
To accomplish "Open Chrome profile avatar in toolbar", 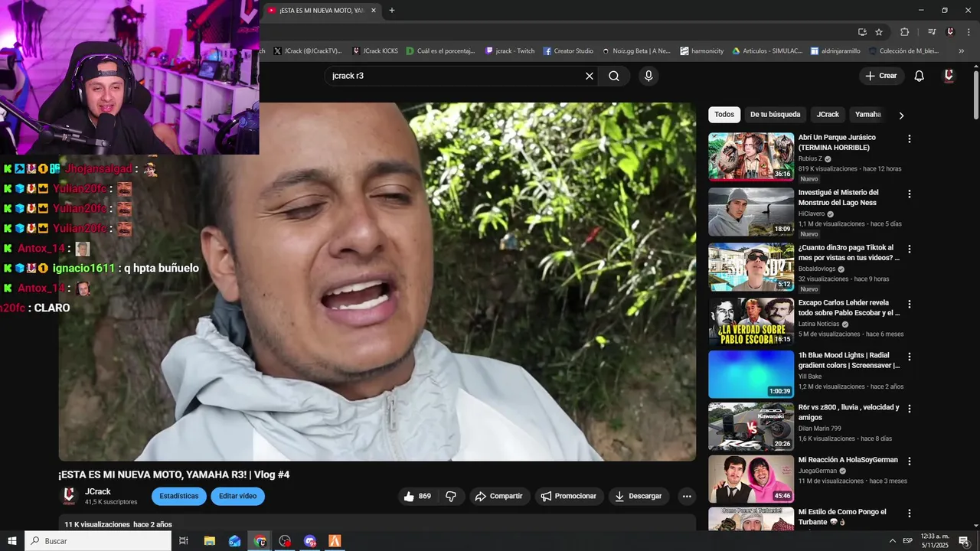I will click(x=950, y=32).
